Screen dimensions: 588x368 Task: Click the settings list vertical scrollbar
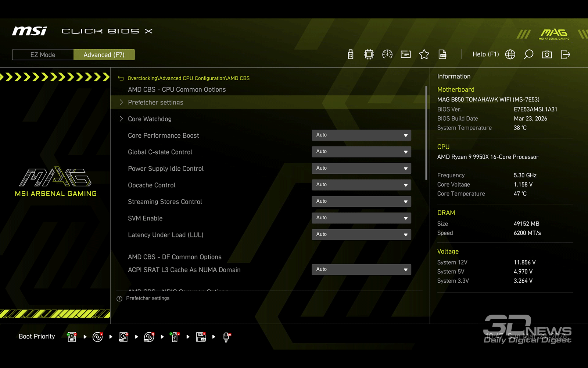(x=426, y=132)
